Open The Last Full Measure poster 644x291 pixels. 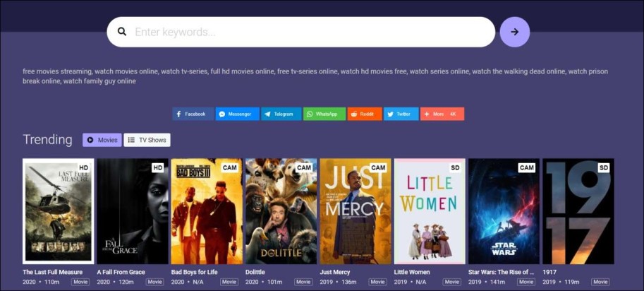59,211
